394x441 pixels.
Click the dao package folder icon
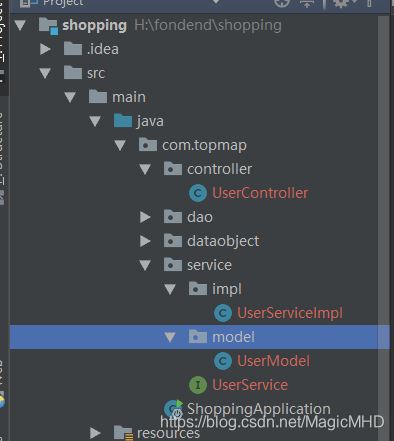tap(173, 217)
